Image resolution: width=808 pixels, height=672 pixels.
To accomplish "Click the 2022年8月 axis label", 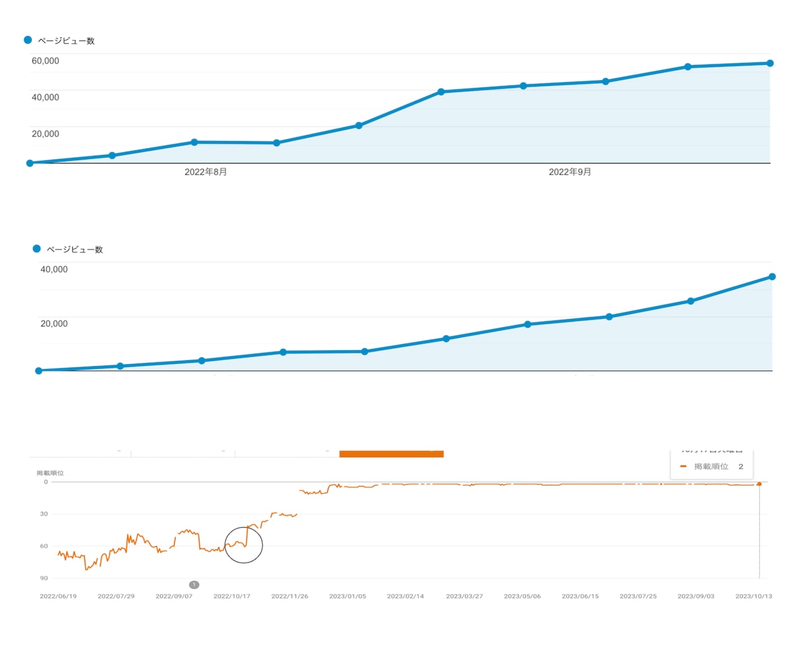I will [206, 172].
